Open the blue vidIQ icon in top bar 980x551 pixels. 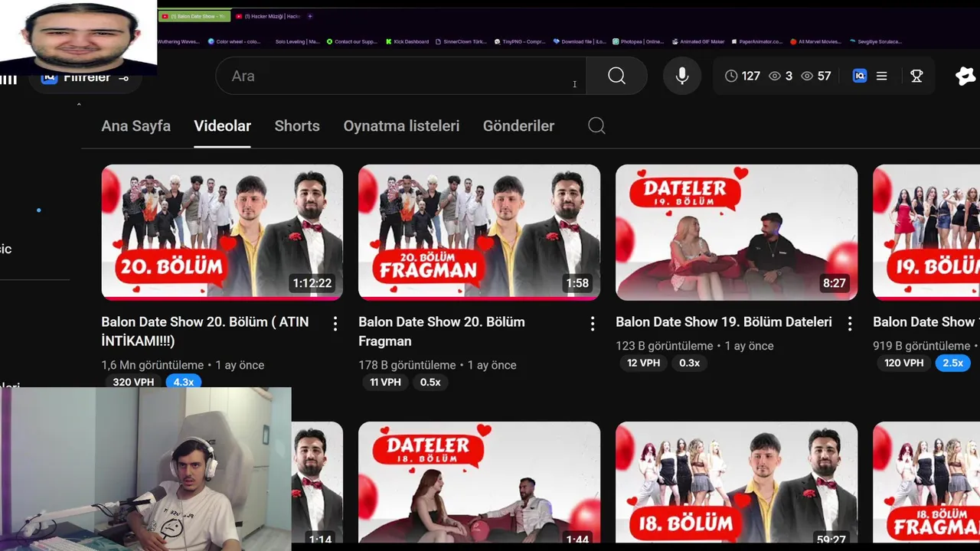pyautogui.click(x=860, y=76)
